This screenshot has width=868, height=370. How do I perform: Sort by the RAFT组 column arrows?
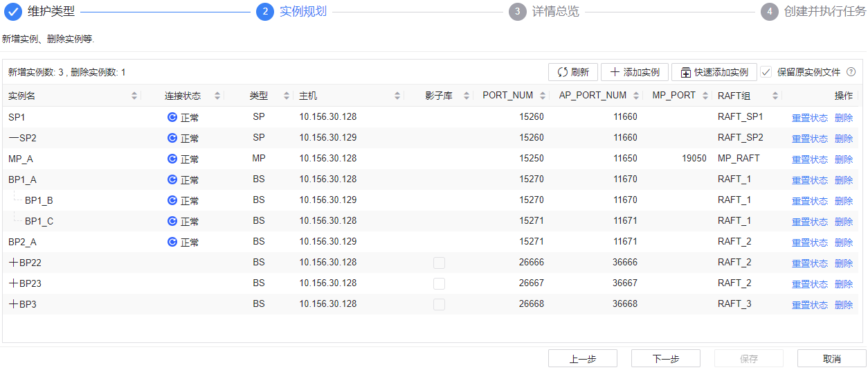[775, 96]
